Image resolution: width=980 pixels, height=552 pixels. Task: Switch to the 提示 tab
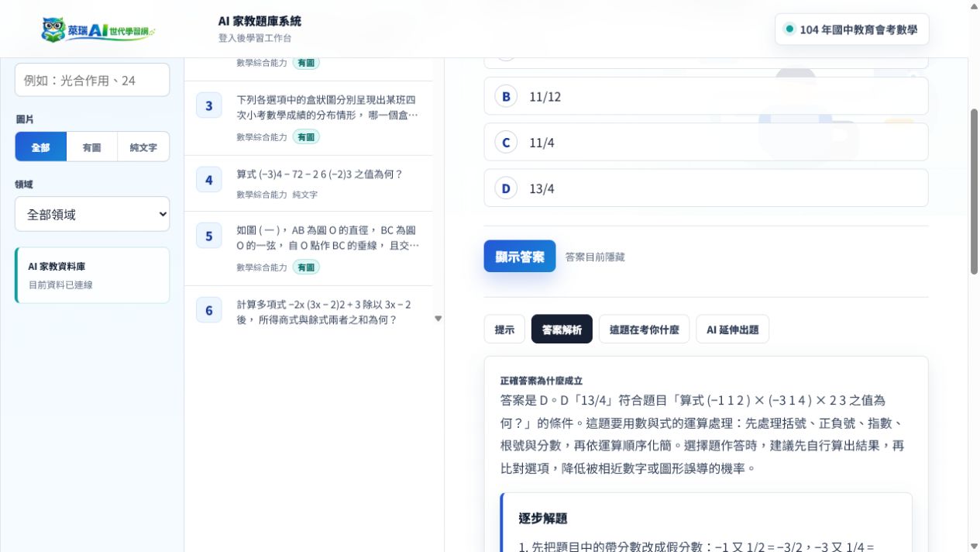(504, 329)
